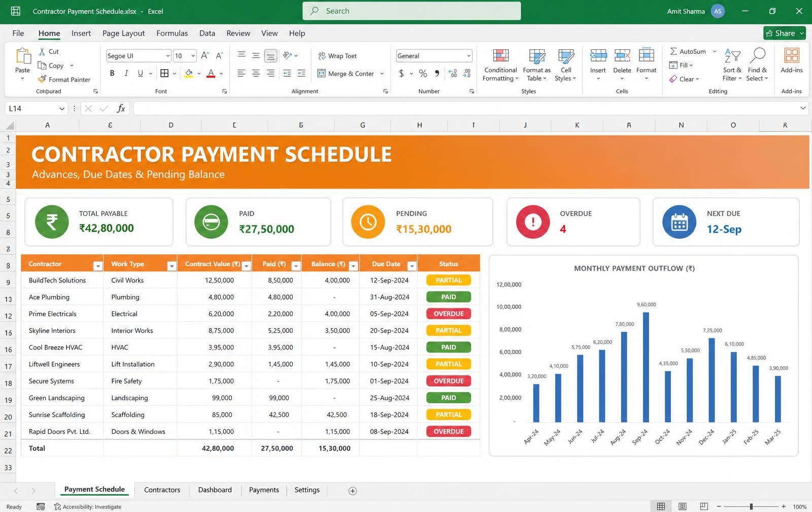Switch to the Page Layout ribbon tab
This screenshot has width=812, height=512.
(123, 33)
